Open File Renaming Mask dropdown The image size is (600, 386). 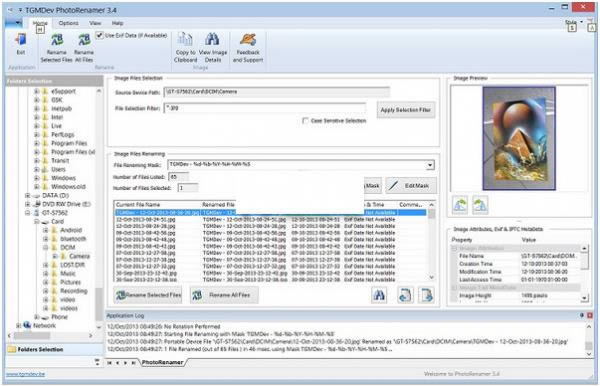(x=430, y=165)
